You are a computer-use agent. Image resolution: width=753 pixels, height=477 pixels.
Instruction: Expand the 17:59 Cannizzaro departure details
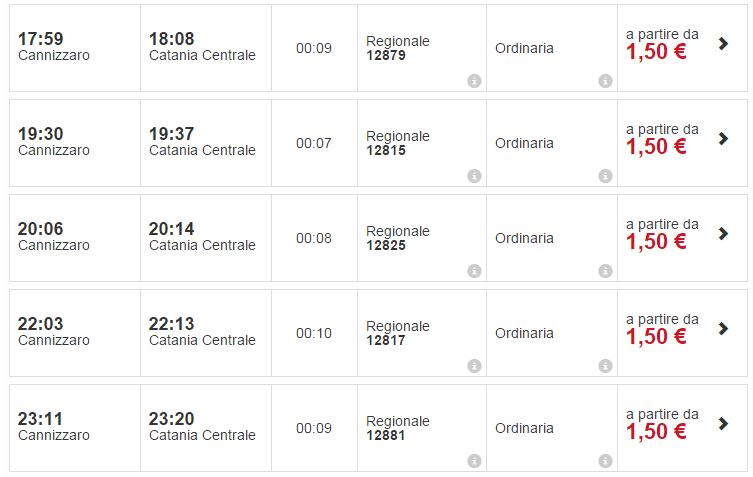point(724,44)
